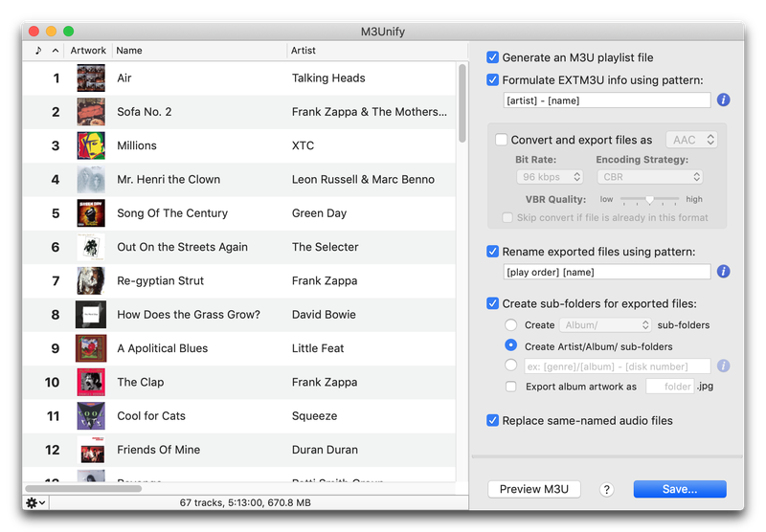Toggle sort order caret in header
The width and height of the screenshot is (766, 532).
[x=56, y=51]
